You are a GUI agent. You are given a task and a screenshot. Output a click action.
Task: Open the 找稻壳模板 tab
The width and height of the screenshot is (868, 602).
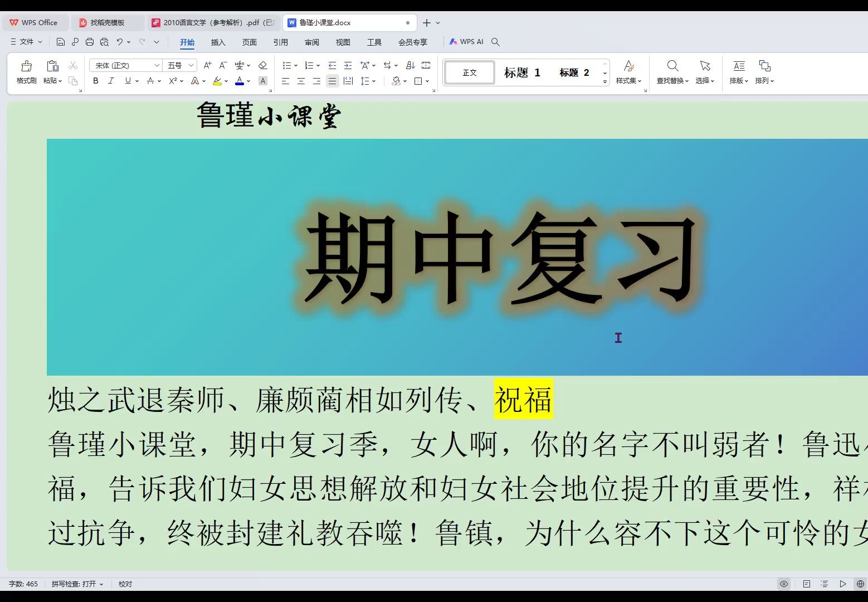click(x=107, y=23)
